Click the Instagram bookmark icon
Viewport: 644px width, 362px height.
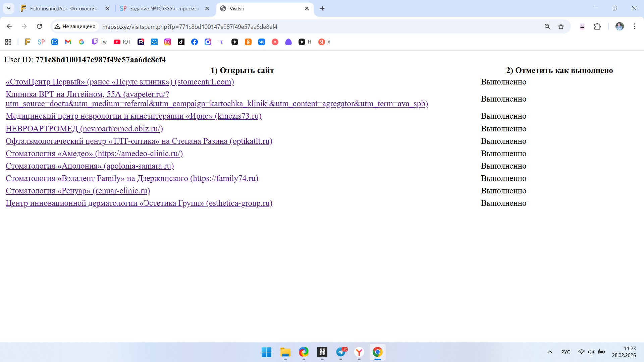coord(168,42)
